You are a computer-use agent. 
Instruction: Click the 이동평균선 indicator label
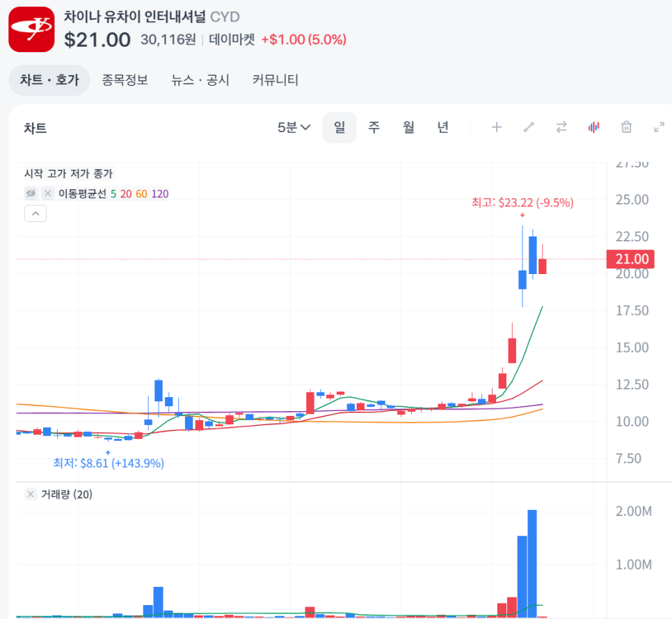coord(82,194)
